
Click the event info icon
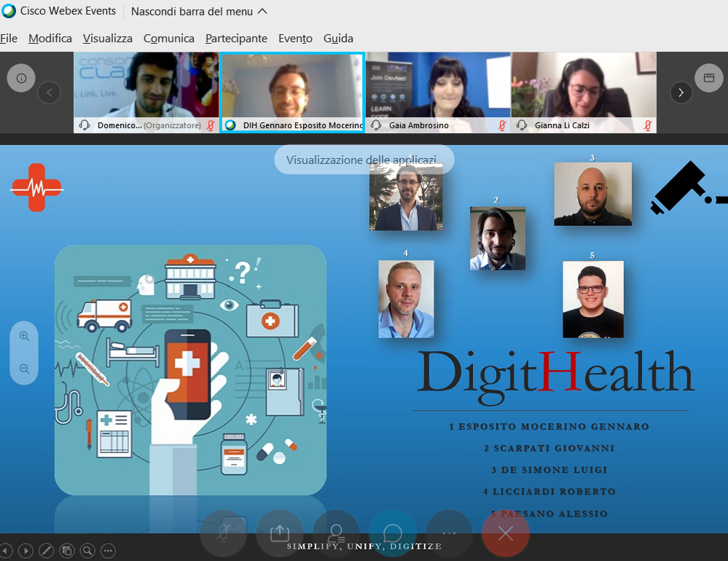pyautogui.click(x=21, y=78)
